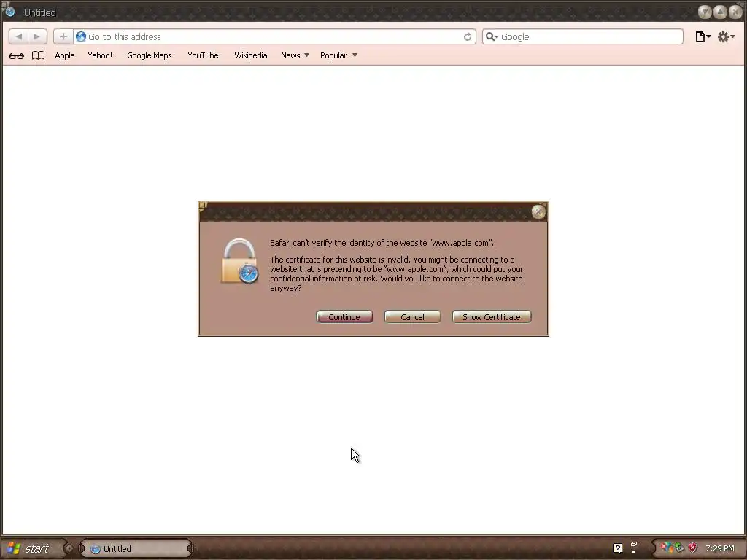747x560 pixels.
Task: Click the padlock Safari icon in dialog
Action: click(x=239, y=261)
